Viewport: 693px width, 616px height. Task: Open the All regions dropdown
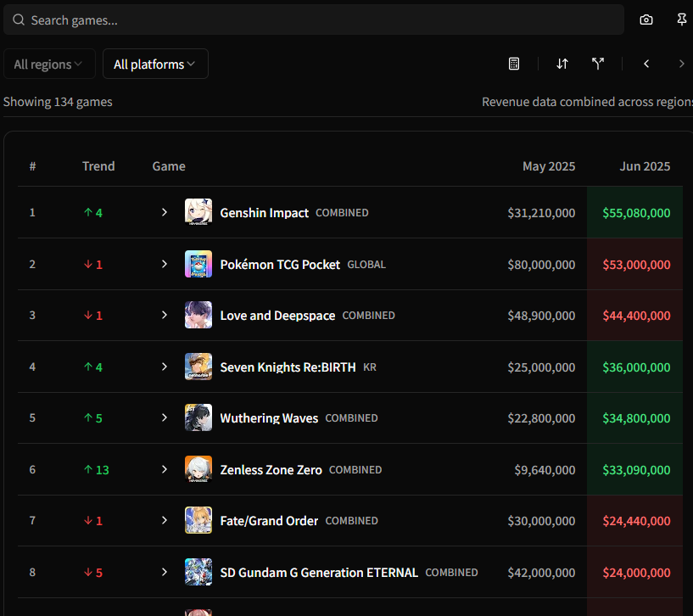click(x=49, y=64)
